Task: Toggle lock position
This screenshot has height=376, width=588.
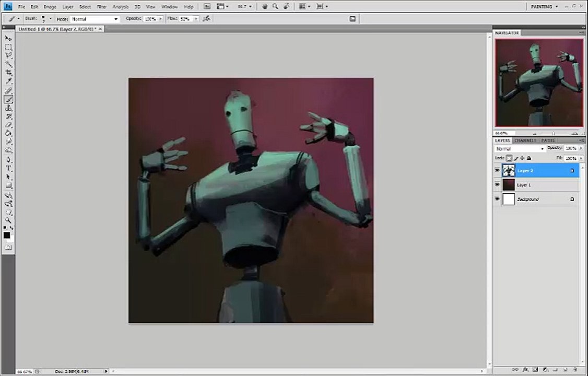Action: [x=522, y=158]
